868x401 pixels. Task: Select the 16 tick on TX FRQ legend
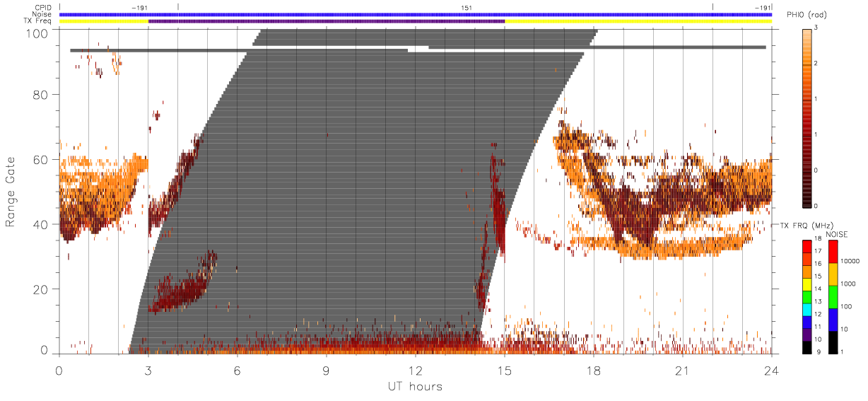pyautogui.click(x=819, y=265)
